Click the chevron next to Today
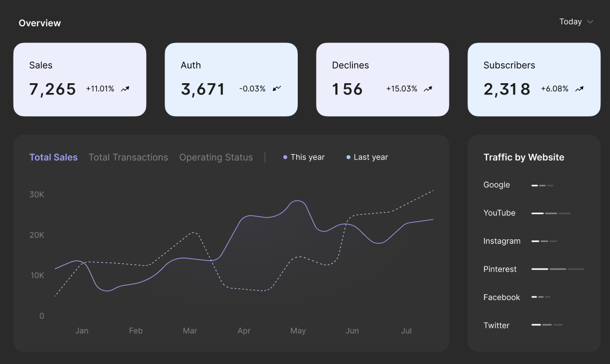This screenshot has width=610, height=364. [x=590, y=22]
